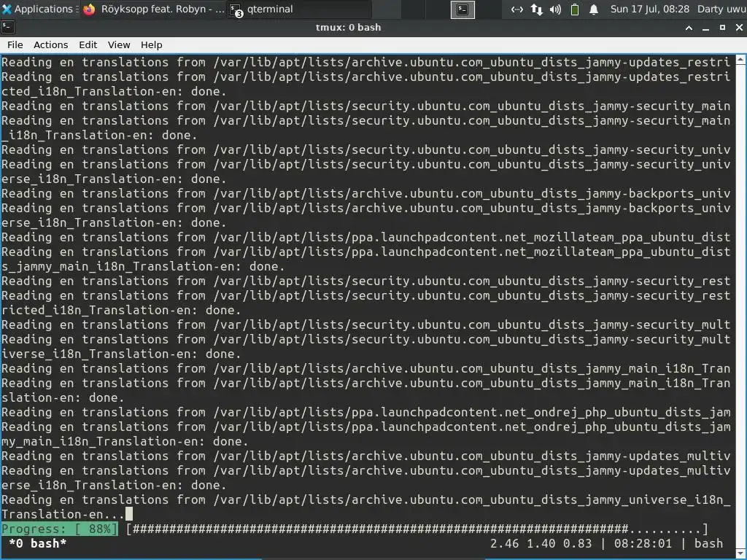Open the notifications bell icon
This screenshot has height=560, width=747.
pyautogui.click(x=594, y=9)
